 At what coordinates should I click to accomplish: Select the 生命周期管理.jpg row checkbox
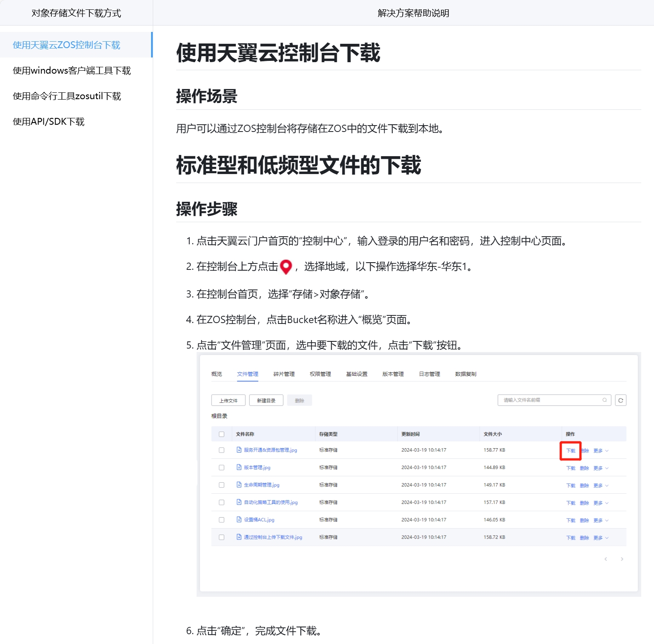coord(221,485)
